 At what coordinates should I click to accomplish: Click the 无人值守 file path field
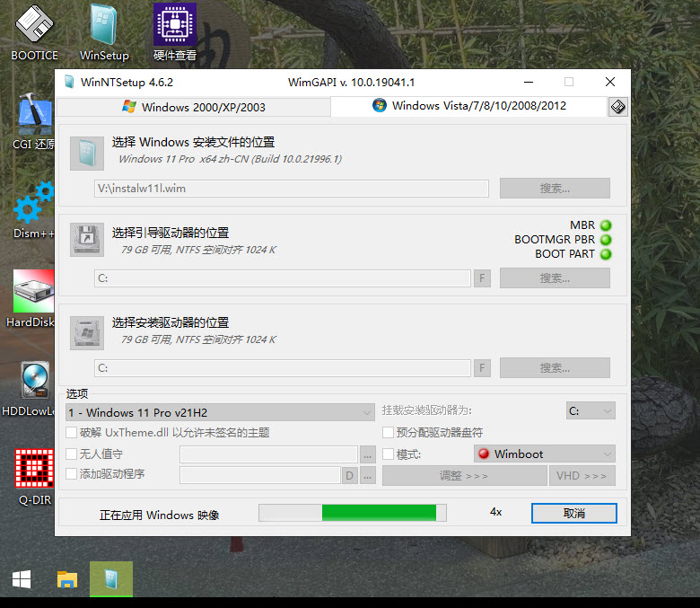[268, 454]
